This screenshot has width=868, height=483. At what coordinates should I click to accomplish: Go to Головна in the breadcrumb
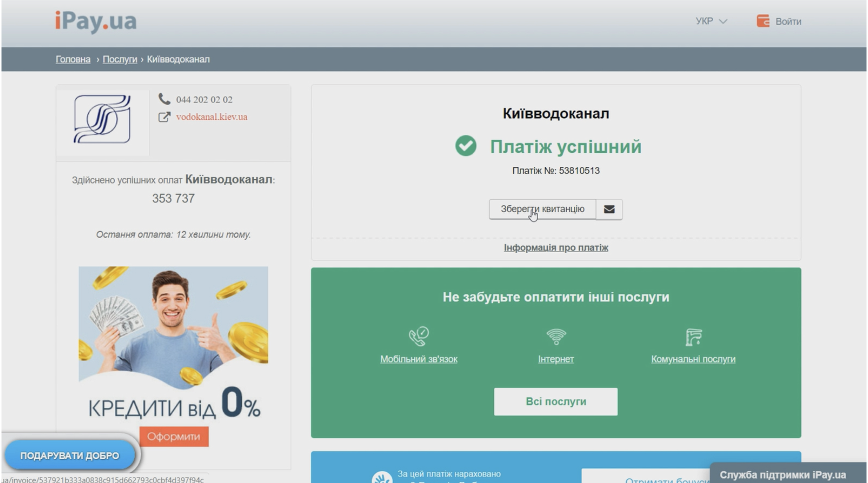point(73,59)
